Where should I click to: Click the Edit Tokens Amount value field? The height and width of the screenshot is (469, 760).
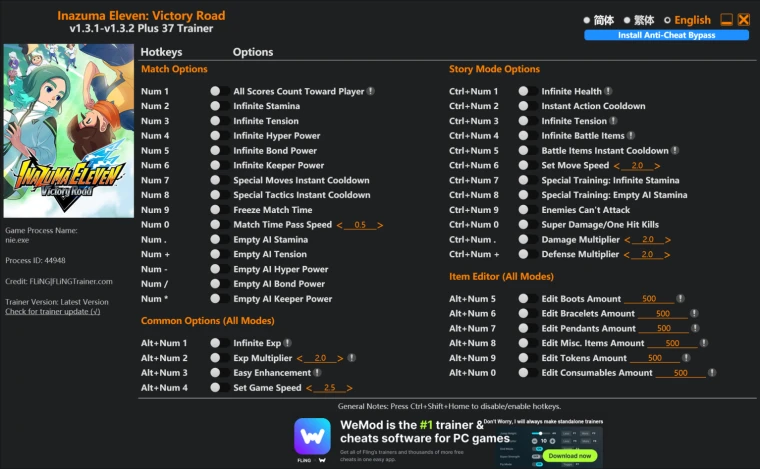pos(655,358)
